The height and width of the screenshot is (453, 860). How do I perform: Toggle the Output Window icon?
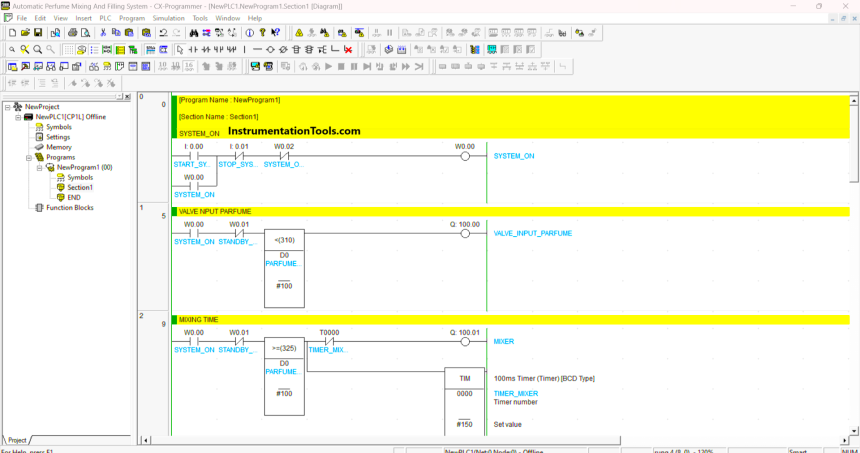(x=25, y=67)
